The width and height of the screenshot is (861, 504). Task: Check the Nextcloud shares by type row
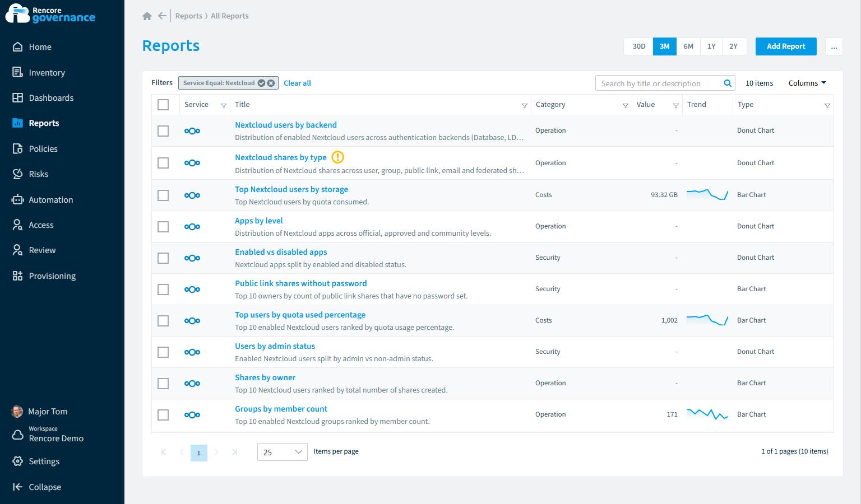tap(163, 163)
